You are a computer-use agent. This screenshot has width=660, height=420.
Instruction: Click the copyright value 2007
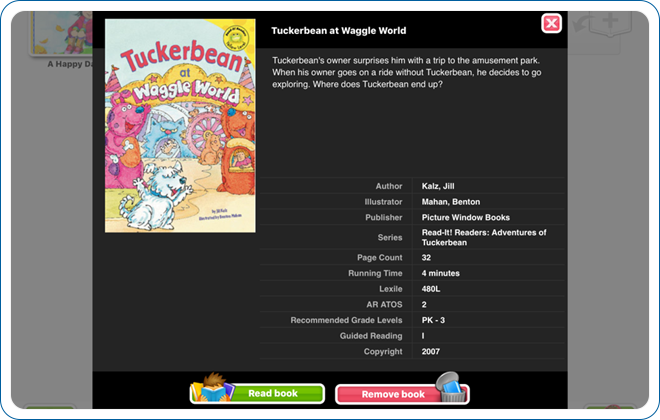[x=431, y=351]
